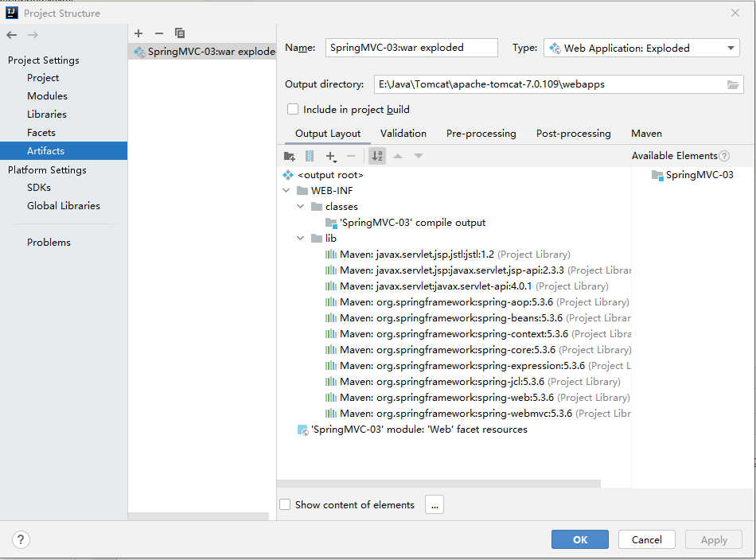Select Artifacts in the sidebar
Image resolution: width=756 pixels, height=560 pixels.
tap(64, 151)
